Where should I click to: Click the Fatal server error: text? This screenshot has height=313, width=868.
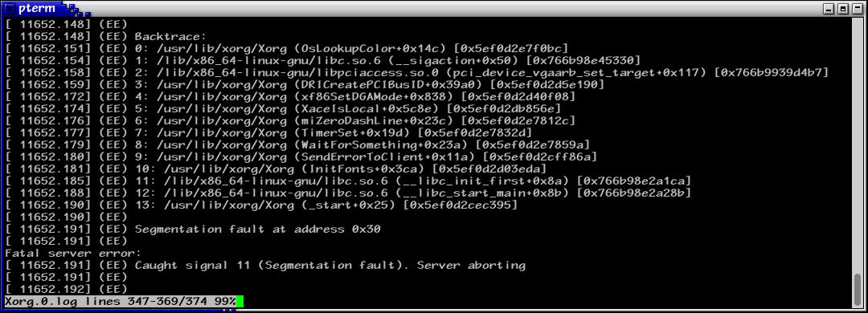[73, 254]
